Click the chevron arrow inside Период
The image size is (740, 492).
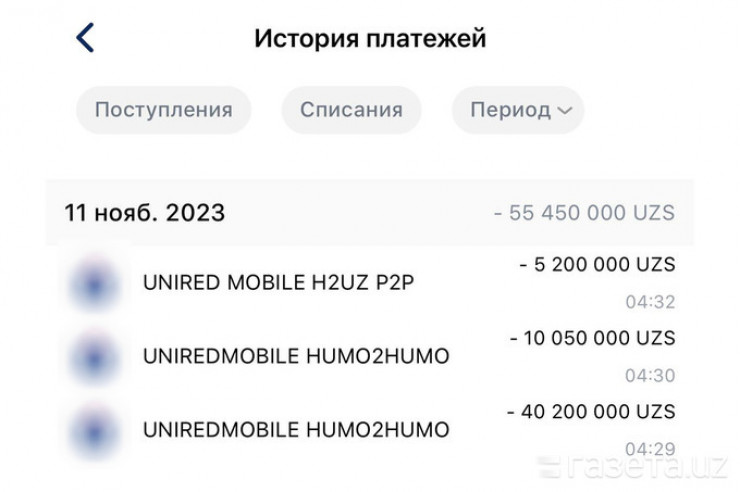(x=564, y=111)
